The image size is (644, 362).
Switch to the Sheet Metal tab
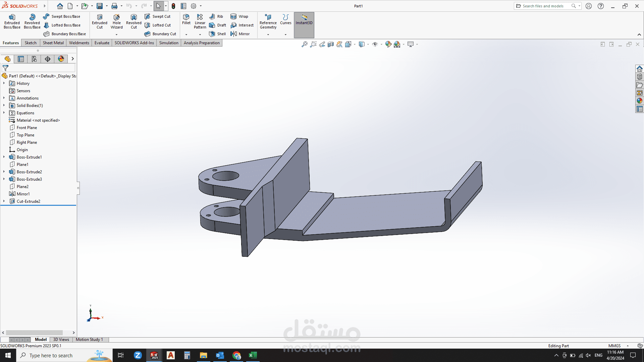(53, 43)
